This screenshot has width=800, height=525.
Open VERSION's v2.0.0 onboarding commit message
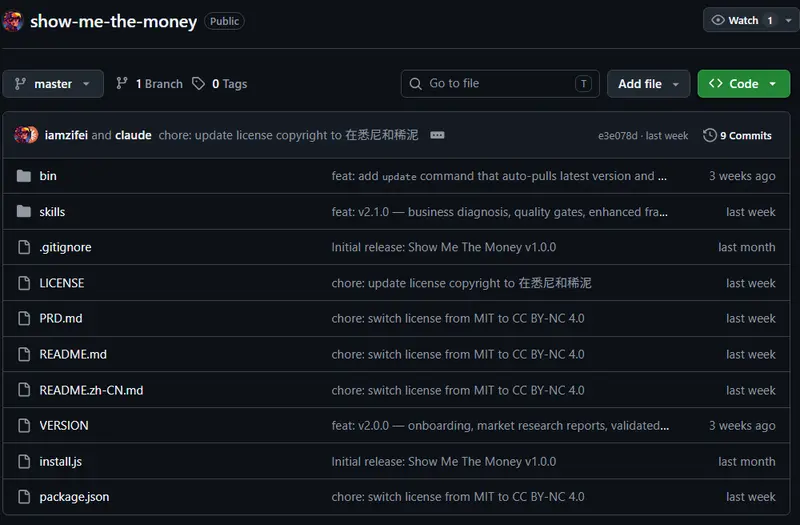(500, 426)
